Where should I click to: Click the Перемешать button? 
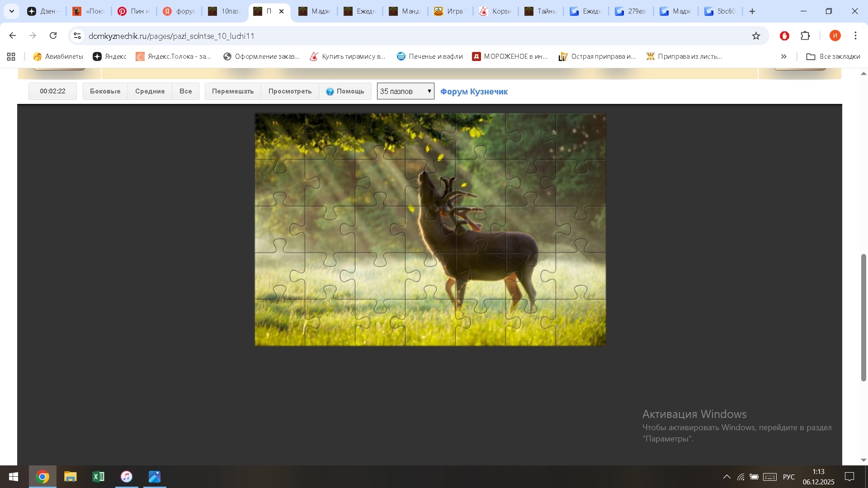(x=233, y=91)
